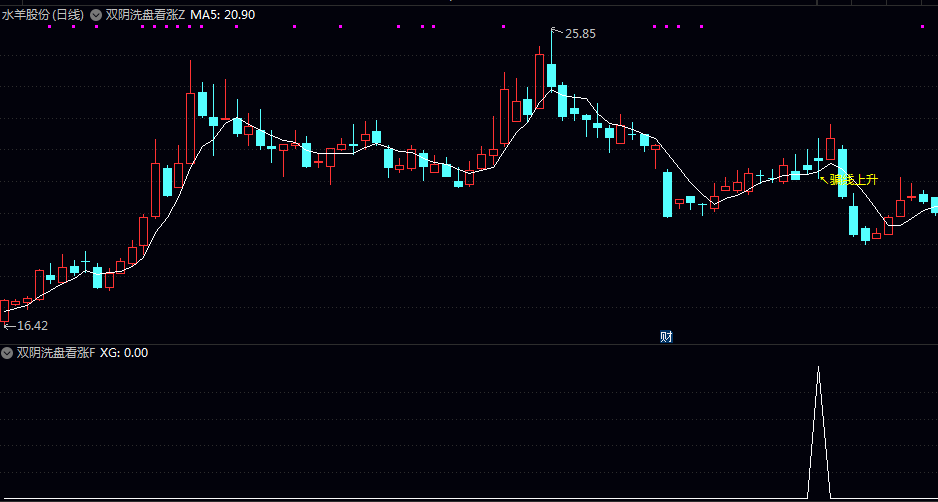Click the 双阴洗盘看涨F indicator name
This screenshot has height=502, width=938.
56,353
